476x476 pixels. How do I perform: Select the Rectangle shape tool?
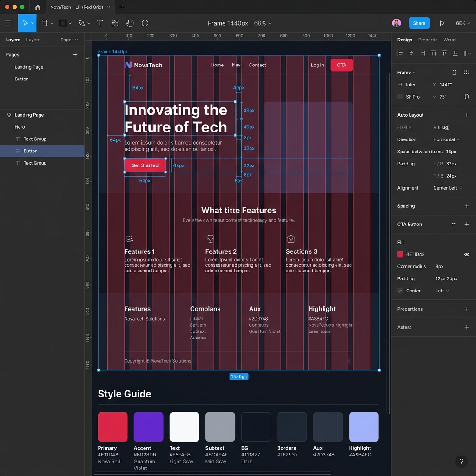point(63,23)
